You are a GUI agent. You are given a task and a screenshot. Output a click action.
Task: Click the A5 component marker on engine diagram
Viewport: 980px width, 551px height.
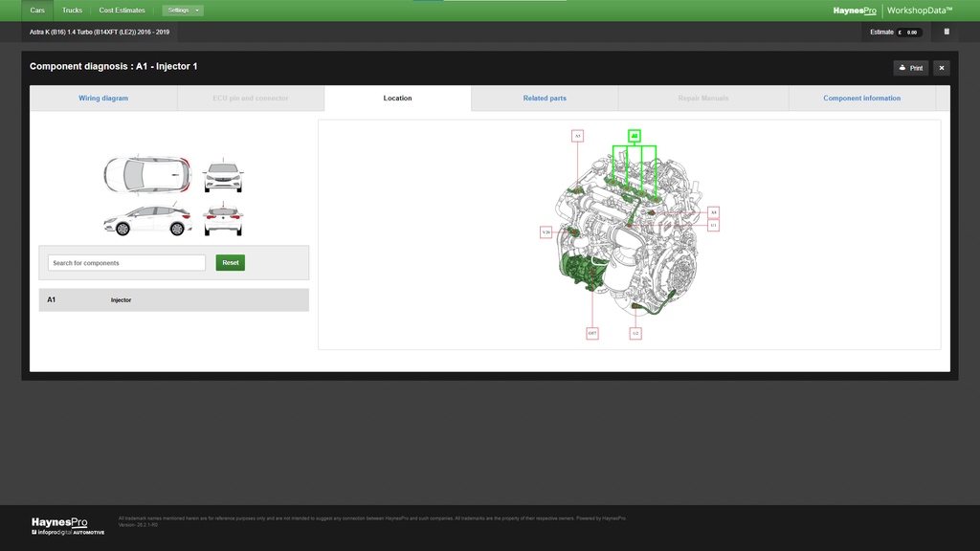coord(577,136)
